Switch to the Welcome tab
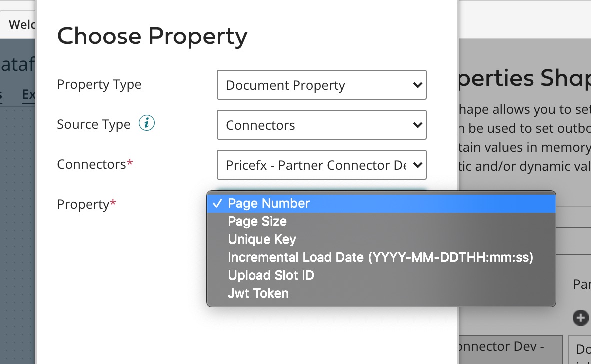 [x=20, y=24]
